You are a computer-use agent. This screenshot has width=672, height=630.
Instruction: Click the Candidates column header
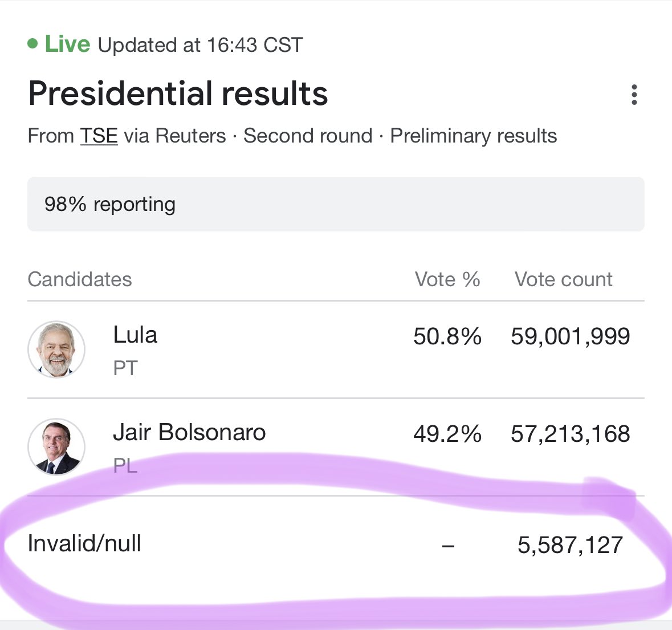[x=80, y=279]
